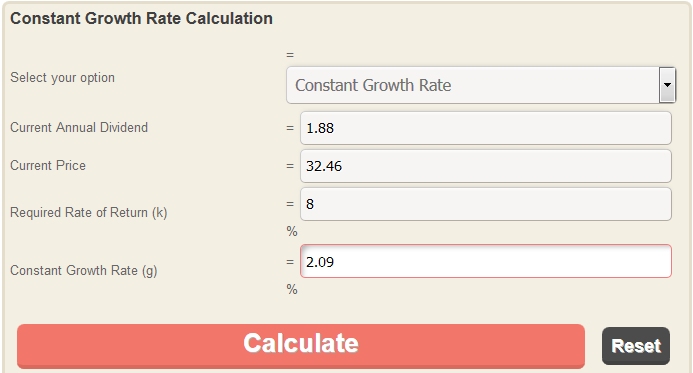
Task: Click the Constant Growth Rate Calculation heading
Action: (141, 19)
